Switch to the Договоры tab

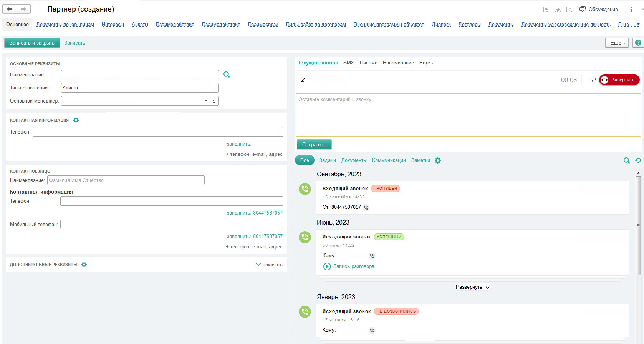(469, 25)
